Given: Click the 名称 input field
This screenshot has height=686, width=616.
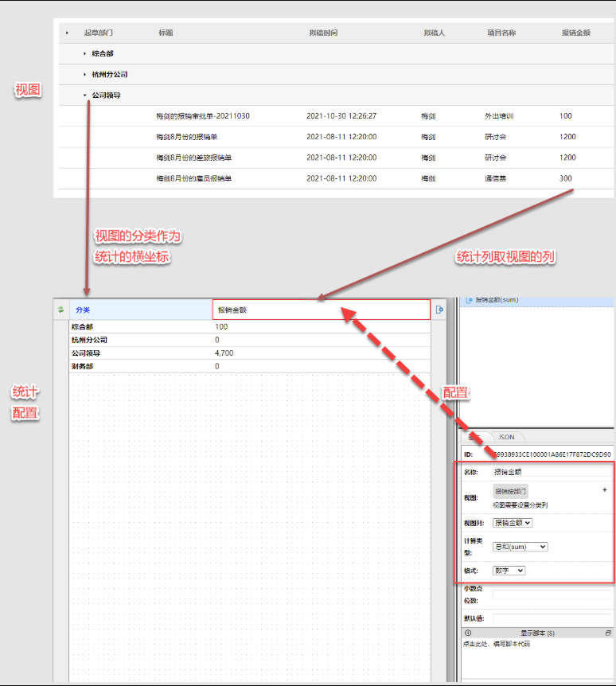Looking at the screenshot, I should 552,472.
